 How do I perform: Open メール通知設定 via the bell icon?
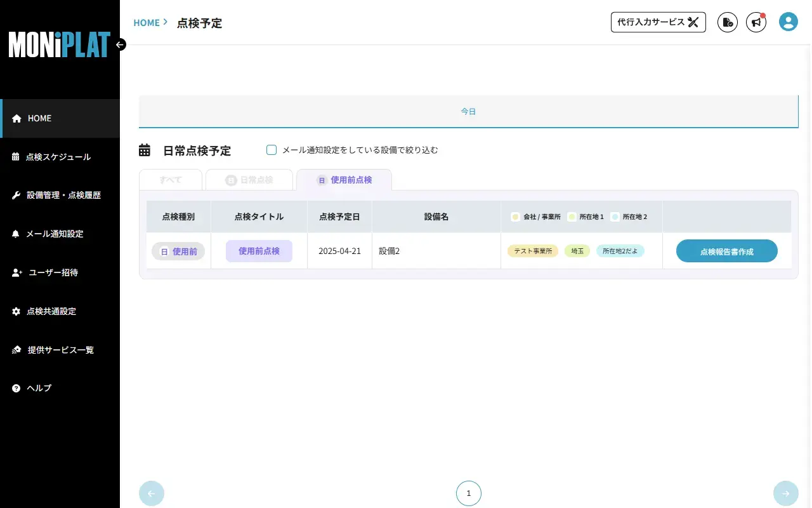point(16,234)
